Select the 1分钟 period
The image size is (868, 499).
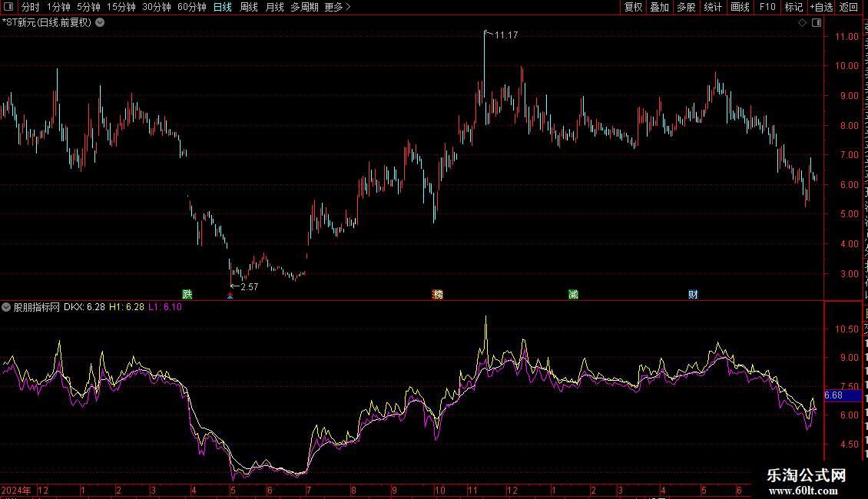point(58,7)
